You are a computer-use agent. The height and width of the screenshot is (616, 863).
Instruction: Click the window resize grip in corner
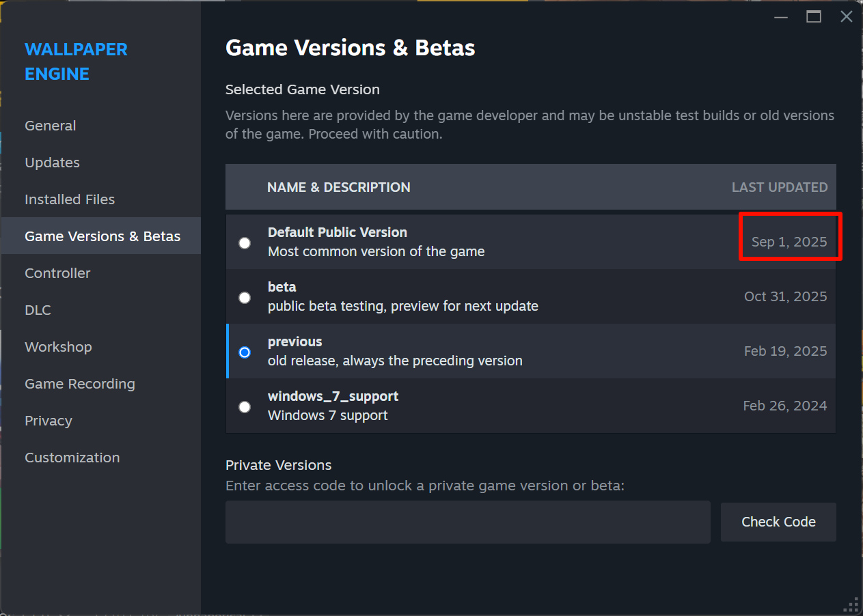point(851,604)
